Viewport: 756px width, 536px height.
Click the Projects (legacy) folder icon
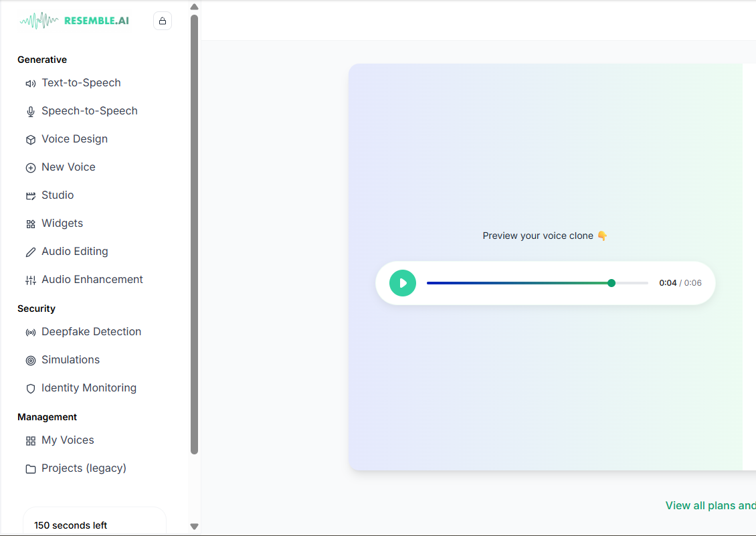(30, 468)
